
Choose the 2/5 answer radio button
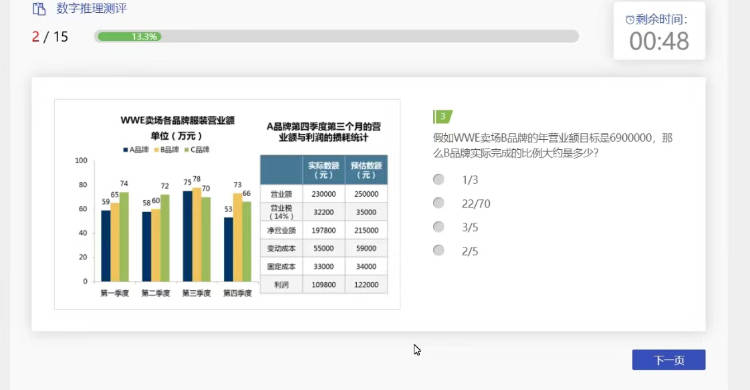(439, 250)
